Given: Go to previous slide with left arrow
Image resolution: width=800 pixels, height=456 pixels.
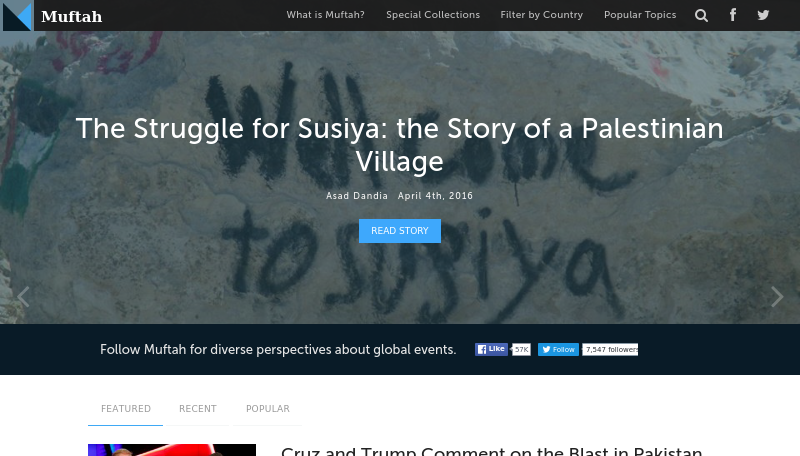Looking at the screenshot, I should [x=23, y=296].
